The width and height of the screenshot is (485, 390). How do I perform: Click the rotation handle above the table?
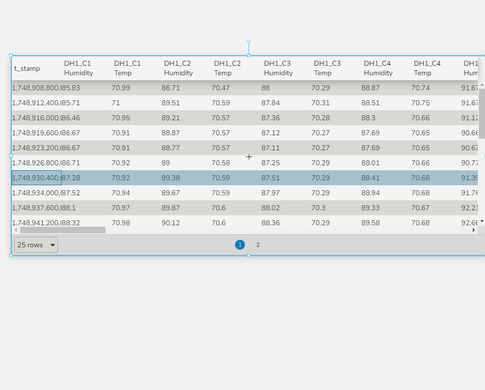pos(249,42)
